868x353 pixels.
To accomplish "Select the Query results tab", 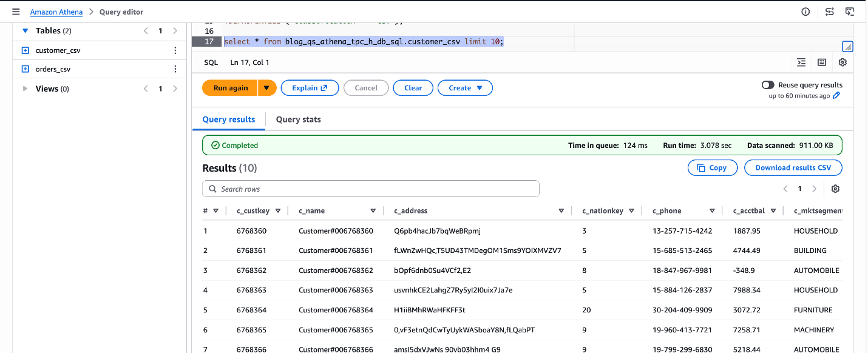I will [229, 119].
